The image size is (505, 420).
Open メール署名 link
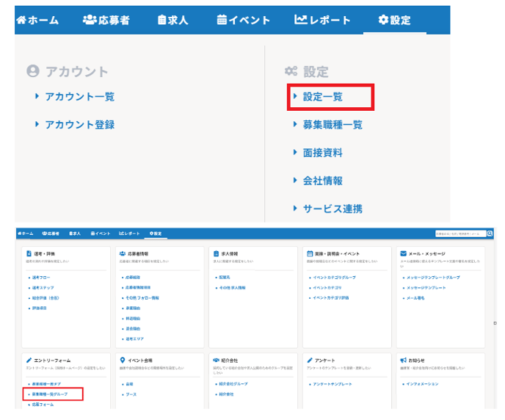click(x=415, y=298)
